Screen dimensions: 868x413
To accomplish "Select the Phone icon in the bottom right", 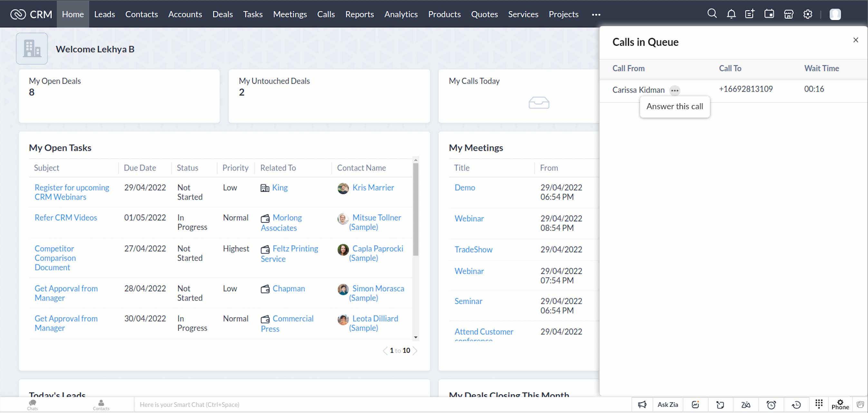I will pyautogui.click(x=839, y=404).
